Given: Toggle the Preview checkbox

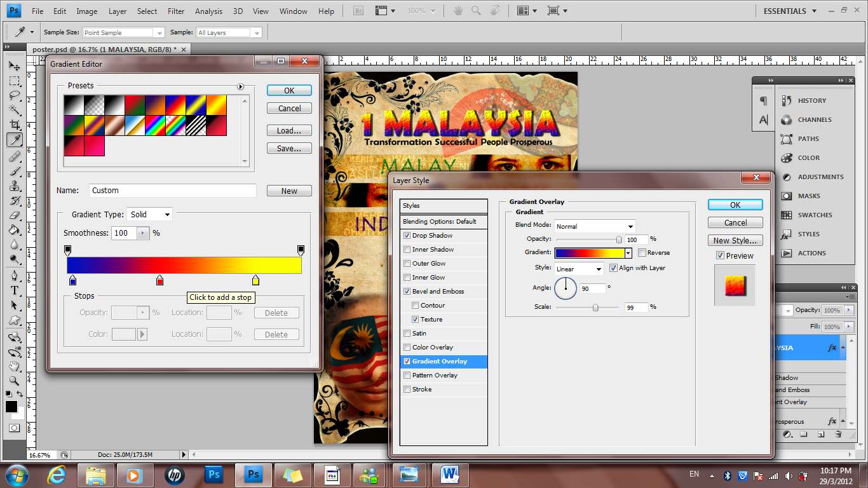Looking at the screenshot, I should pyautogui.click(x=720, y=255).
